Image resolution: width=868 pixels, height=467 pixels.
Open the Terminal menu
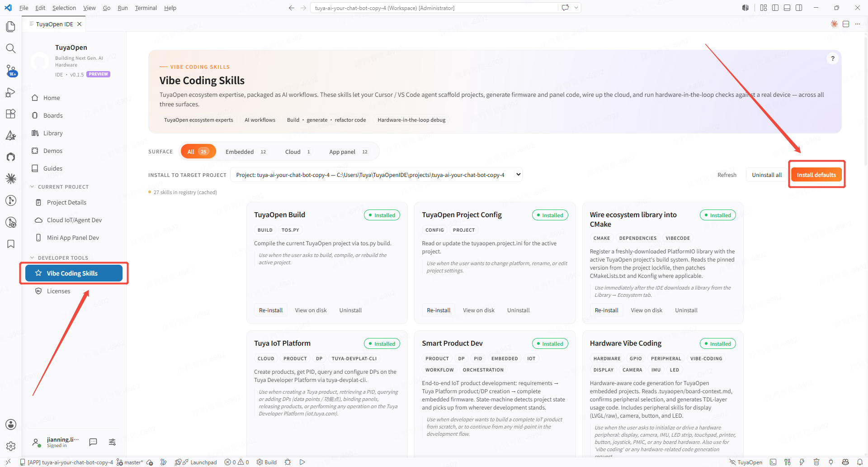(146, 8)
